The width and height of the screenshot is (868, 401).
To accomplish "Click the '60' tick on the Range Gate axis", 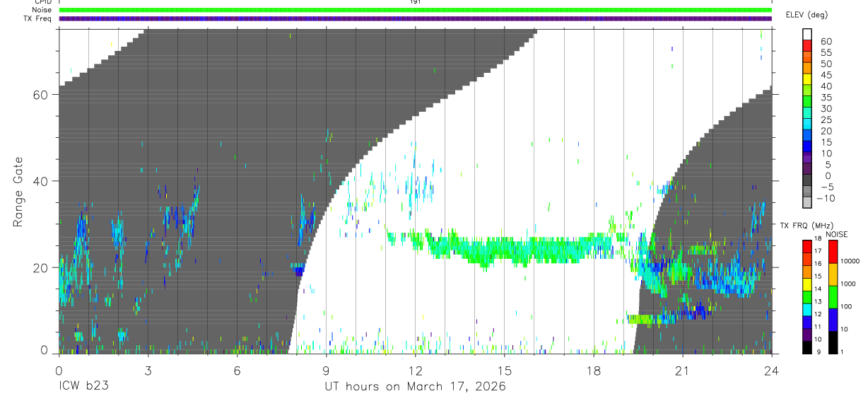I will point(41,95).
